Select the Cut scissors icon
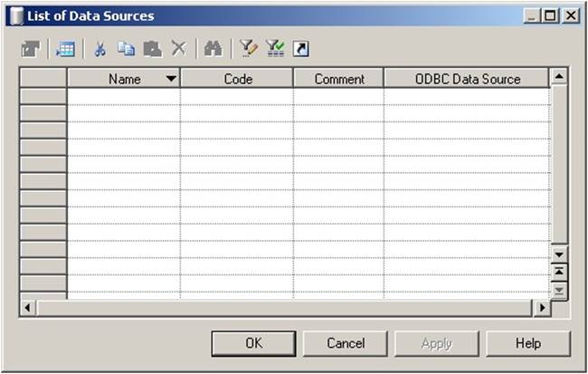 [x=100, y=49]
